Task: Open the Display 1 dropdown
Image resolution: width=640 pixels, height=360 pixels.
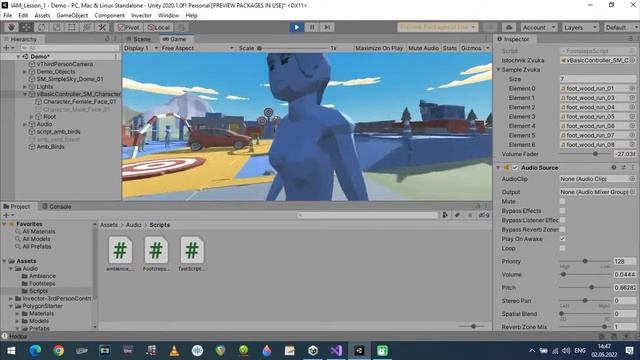Action: [x=140, y=48]
